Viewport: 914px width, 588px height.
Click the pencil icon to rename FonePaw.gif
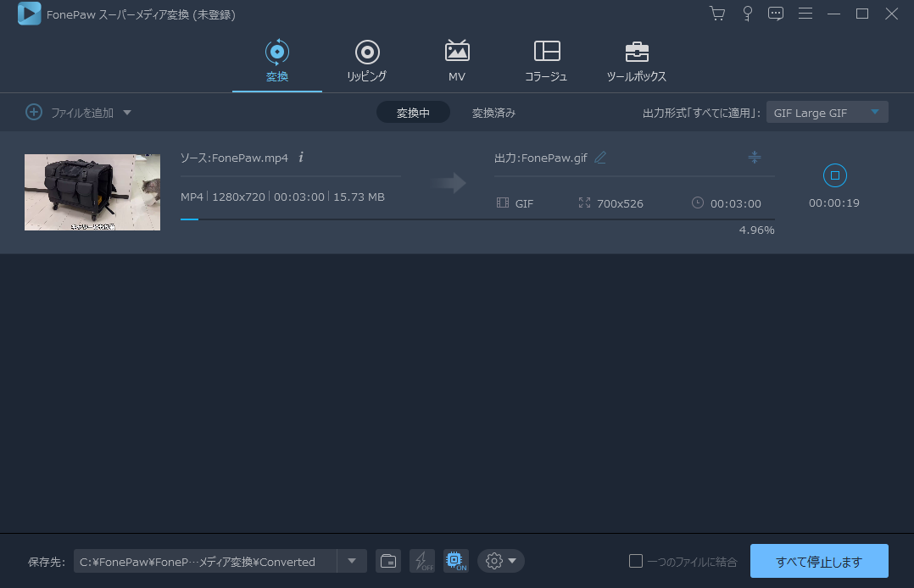(x=599, y=158)
